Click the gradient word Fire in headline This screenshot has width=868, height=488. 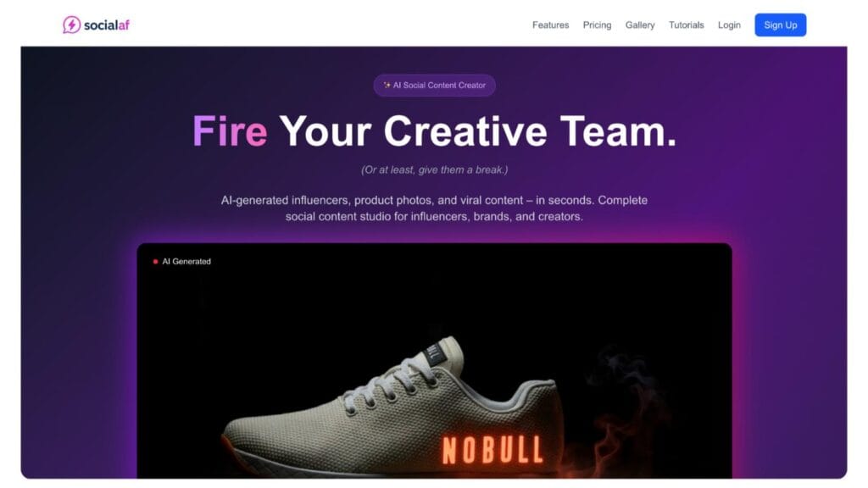pos(230,131)
